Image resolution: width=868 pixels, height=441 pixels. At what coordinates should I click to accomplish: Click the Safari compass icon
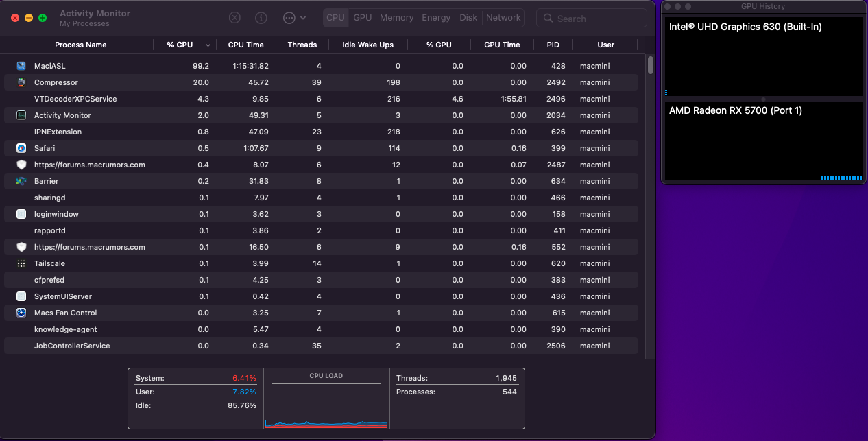pos(21,148)
